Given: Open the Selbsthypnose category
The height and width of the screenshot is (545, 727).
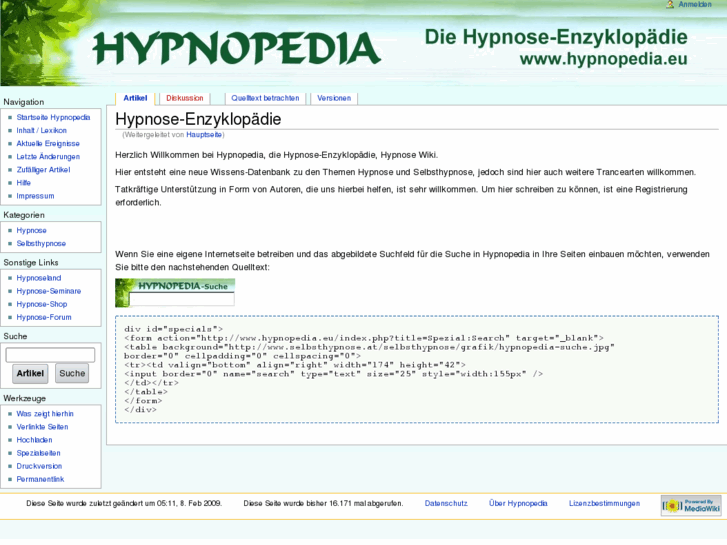Looking at the screenshot, I should pyautogui.click(x=41, y=243).
